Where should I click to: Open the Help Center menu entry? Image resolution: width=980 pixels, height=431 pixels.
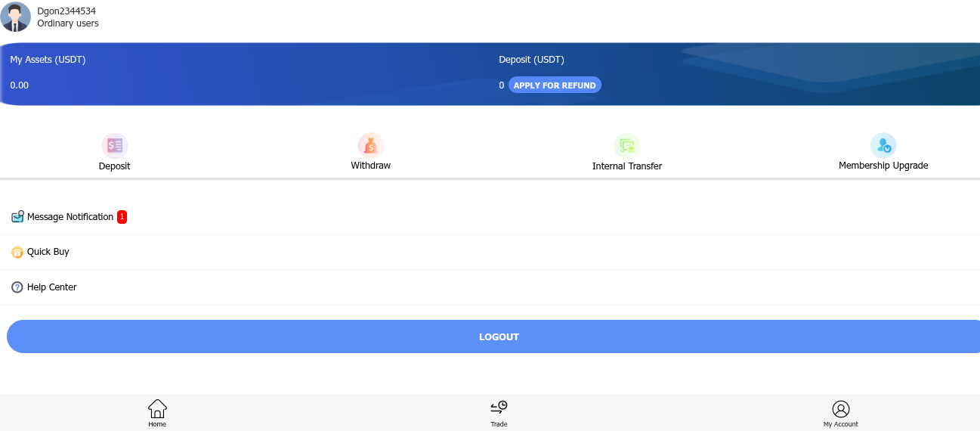point(490,287)
